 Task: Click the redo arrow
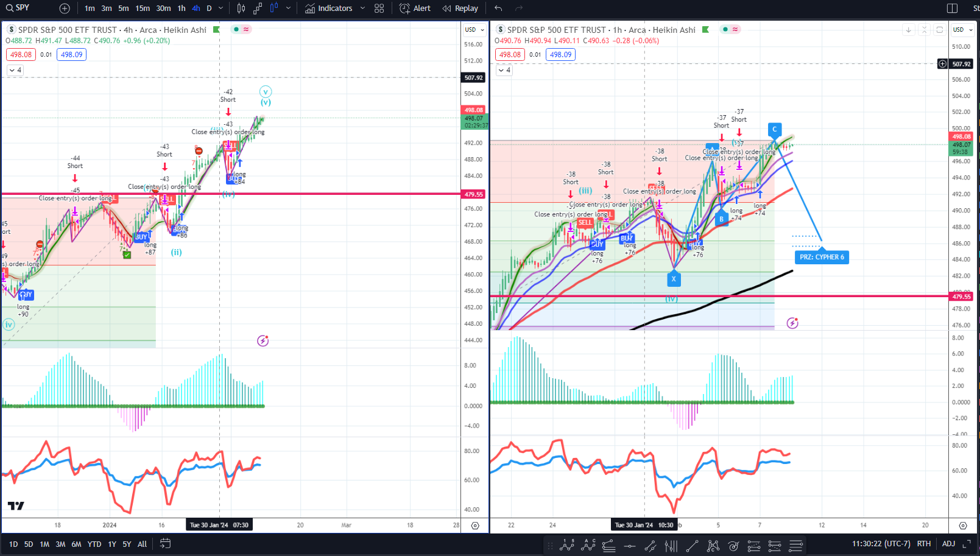519,9
